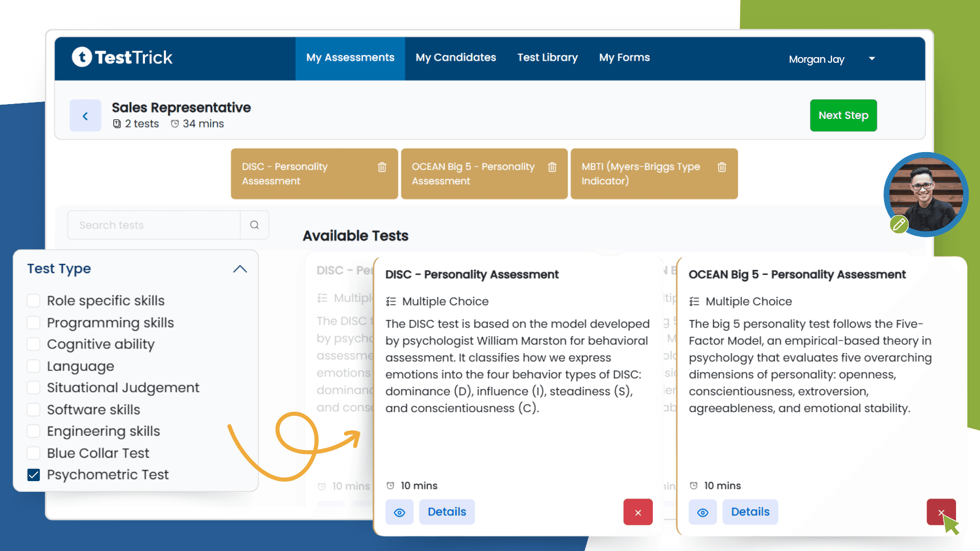Click the Search tests input field
Screen dimensions: 980x551
[153, 224]
